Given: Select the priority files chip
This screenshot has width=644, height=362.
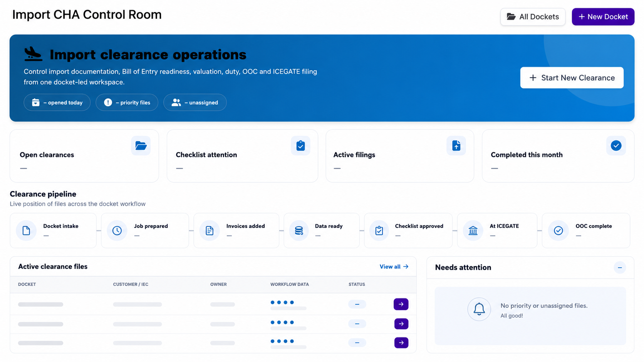Looking at the screenshot, I should pos(127,102).
